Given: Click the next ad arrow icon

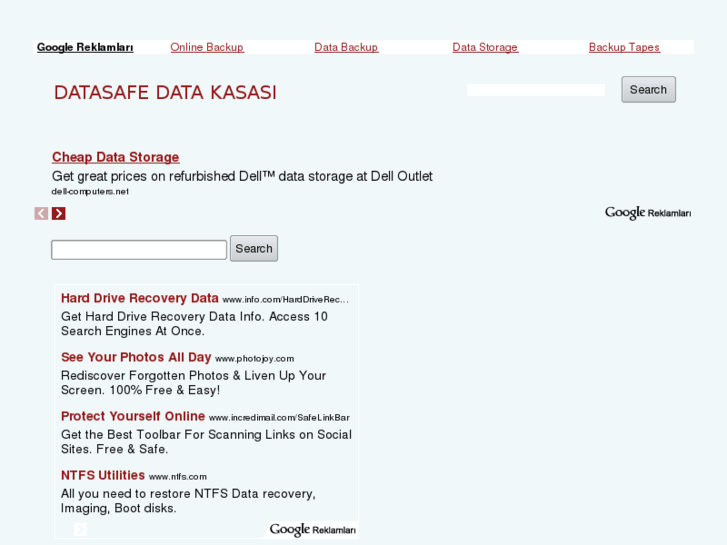Looking at the screenshot, I should click(x=58, y=213).
